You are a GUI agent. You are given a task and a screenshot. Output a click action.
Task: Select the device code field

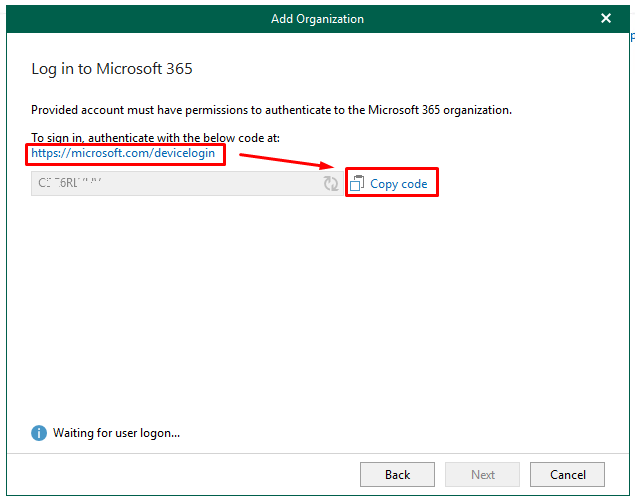pos(187,183)
